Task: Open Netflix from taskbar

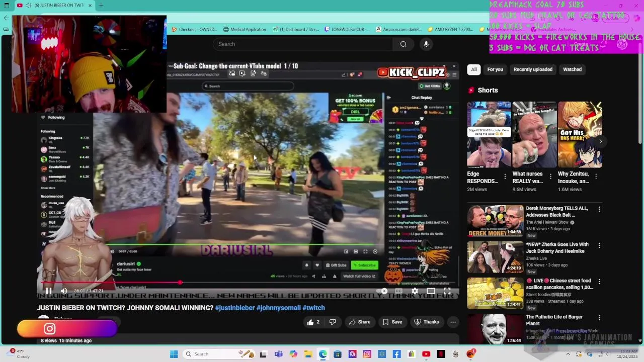Action: [x=441, y=354]
